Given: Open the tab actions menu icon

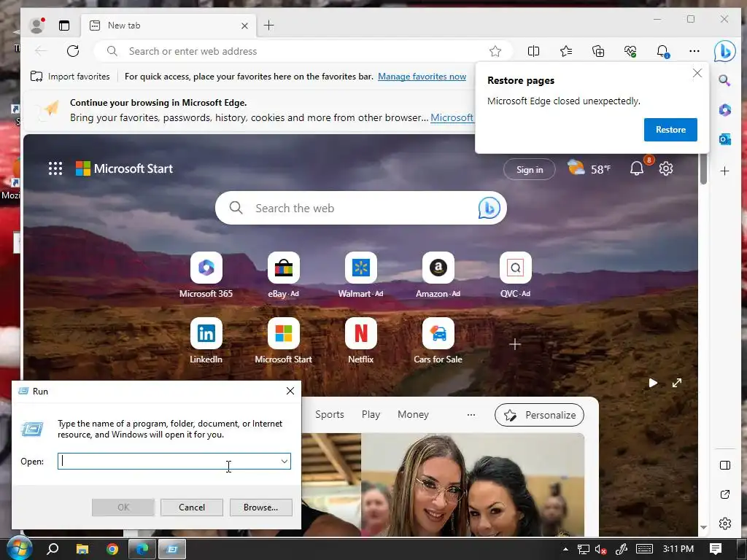Looking at the screenshot, I should click(64, 26).
